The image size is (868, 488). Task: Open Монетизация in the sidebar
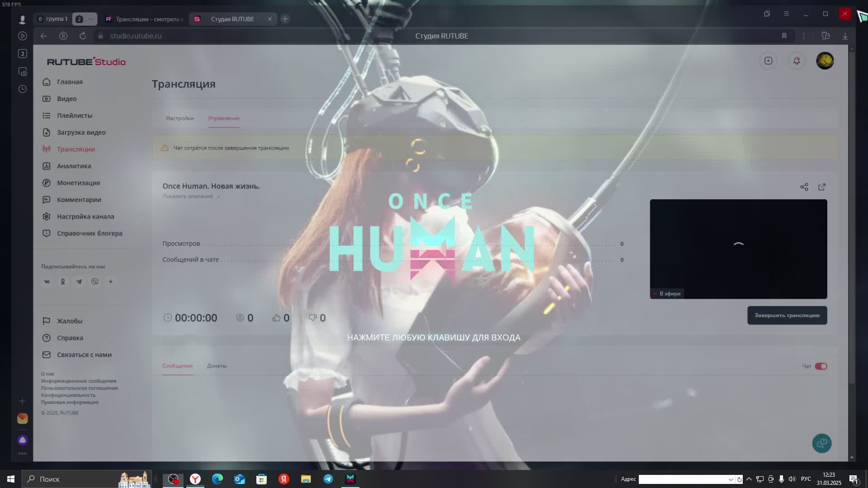[x=78, y=183]
